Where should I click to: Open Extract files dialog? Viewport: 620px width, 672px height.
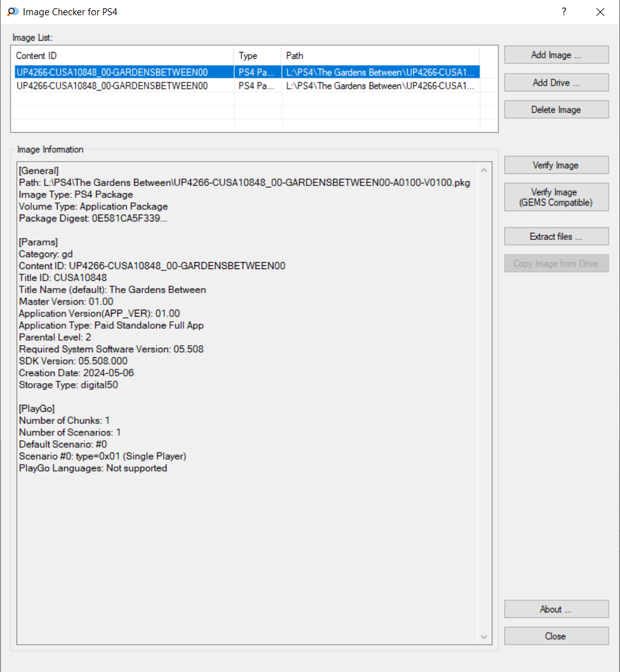pos(556,236)
